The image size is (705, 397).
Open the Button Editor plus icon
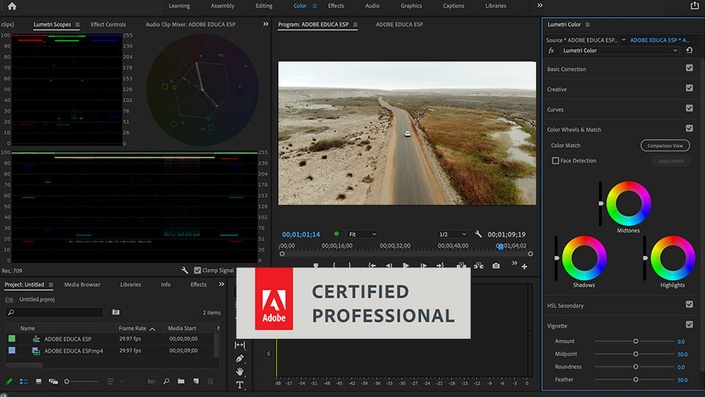524,267
